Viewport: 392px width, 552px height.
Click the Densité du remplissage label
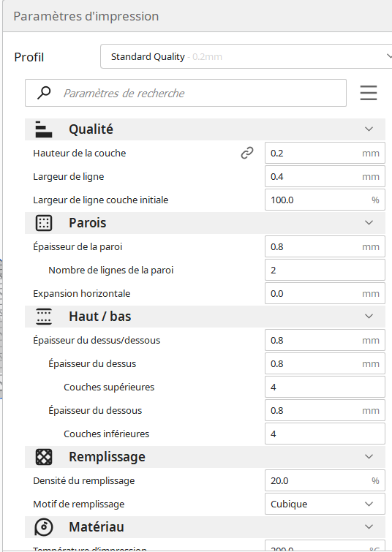click(x=84, y=481)
